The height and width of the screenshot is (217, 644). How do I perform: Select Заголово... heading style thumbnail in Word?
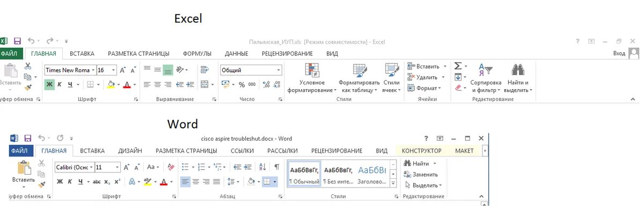[372, 175]
